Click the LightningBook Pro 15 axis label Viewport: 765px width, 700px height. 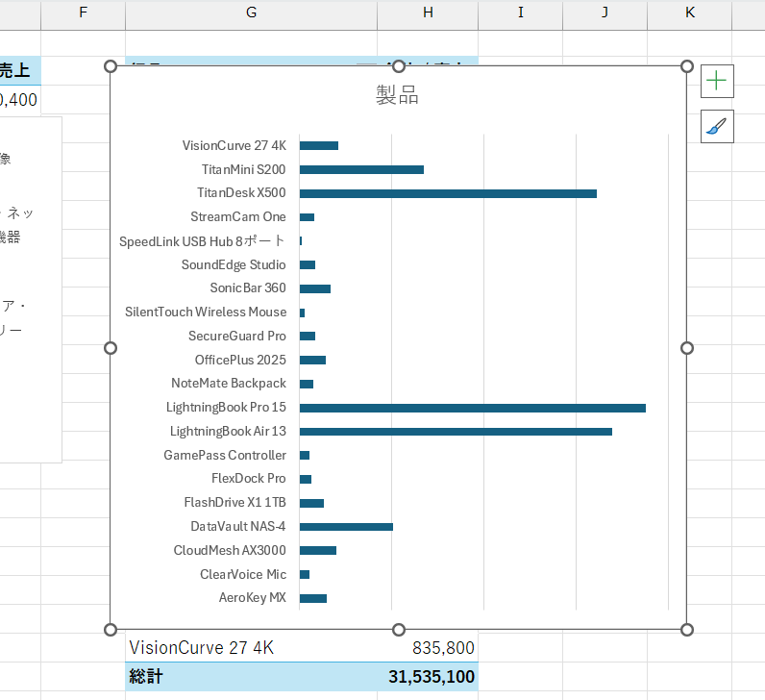click(x=226, y=407)
